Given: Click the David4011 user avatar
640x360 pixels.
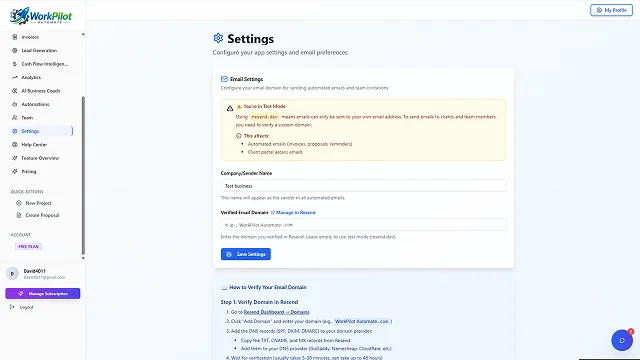Looking at the screenshot, I should coord(12,273).
